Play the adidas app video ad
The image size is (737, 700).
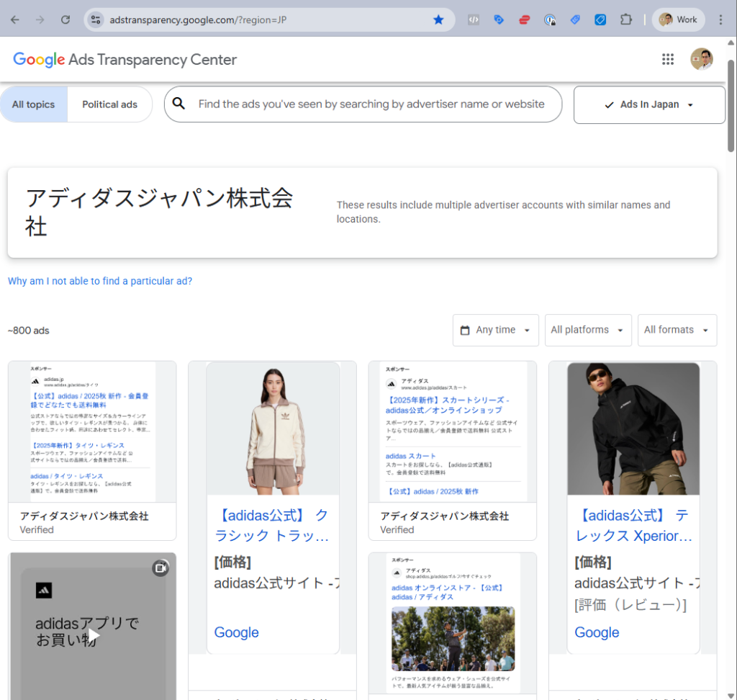[x=93, y=635]
